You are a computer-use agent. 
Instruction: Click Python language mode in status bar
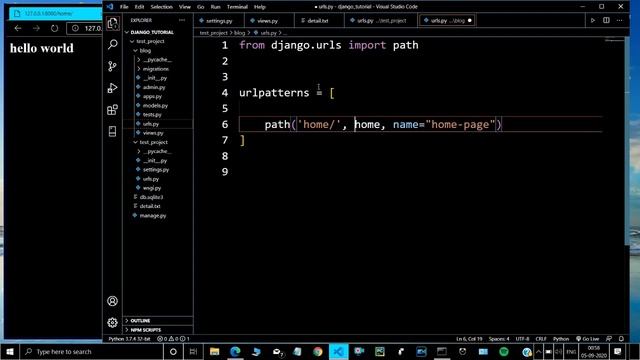pos(561,339)
